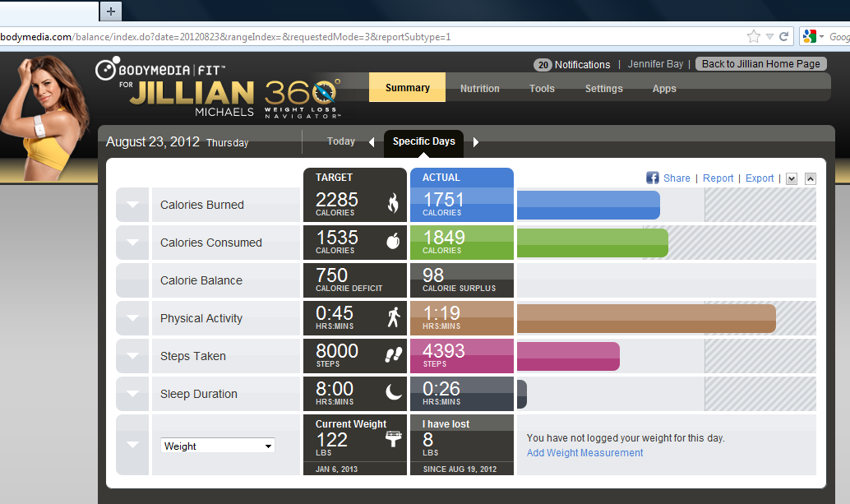Expand the Steps Taken row
This screenshot has width=850, height=504.
click(132, 356)
